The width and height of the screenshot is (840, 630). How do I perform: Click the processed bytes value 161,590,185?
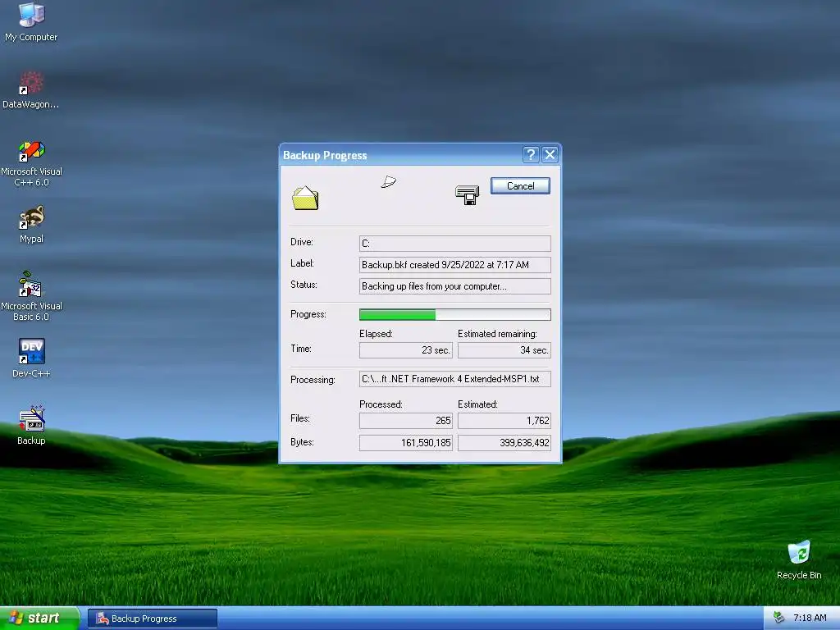(x=405, y=442)
